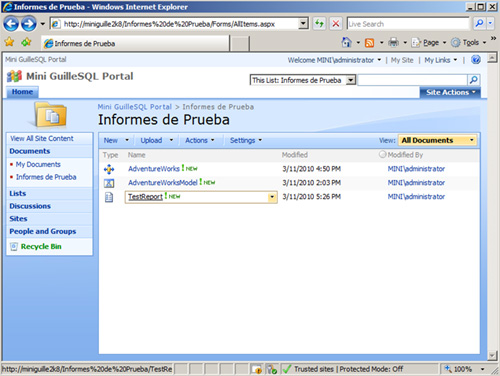The width and height of the screenshot is (500, 376).
Task: Click the AdventureWorksModel report model type icon
Action: (x=109, y=183)
